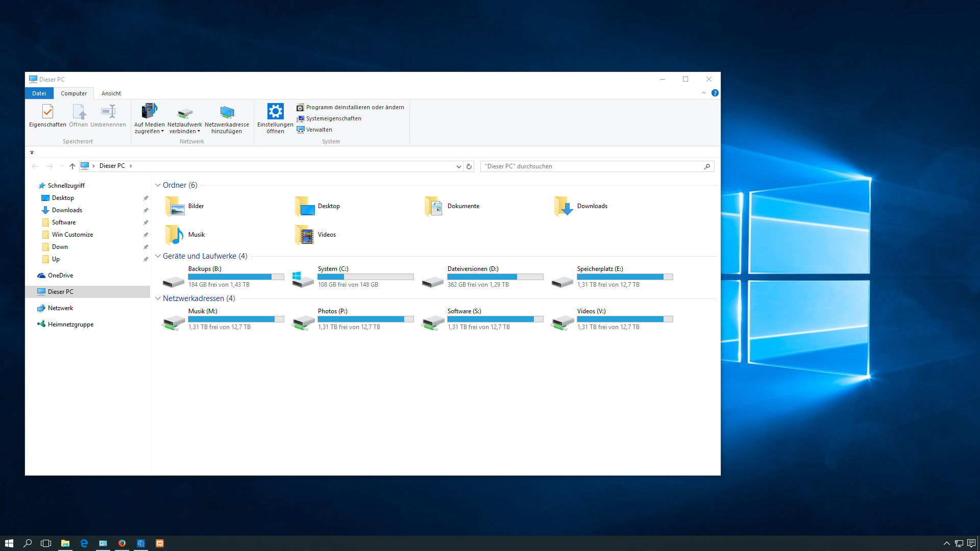Click Dieser PC in address breadcrumb
The width and height of the screenshot is (980, 551).
coord(112,166)
